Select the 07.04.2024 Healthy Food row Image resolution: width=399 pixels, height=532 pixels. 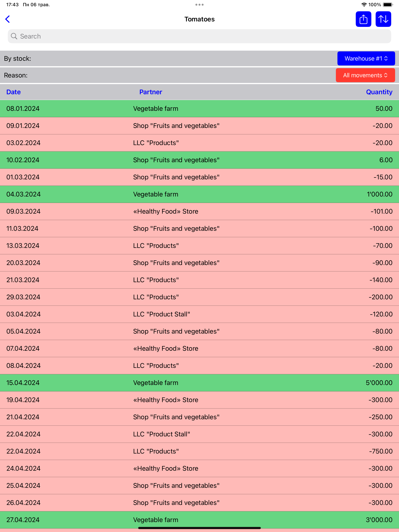tap(199, 349)
